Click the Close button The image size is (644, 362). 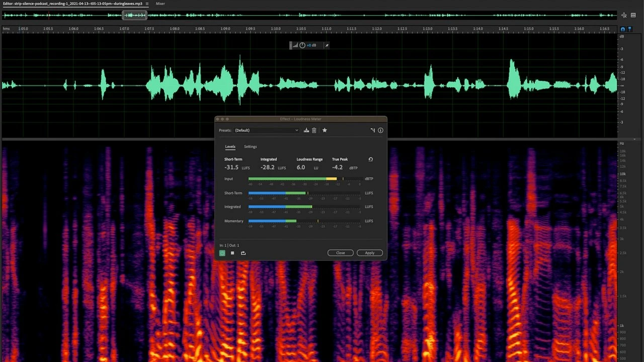(340, 253)
